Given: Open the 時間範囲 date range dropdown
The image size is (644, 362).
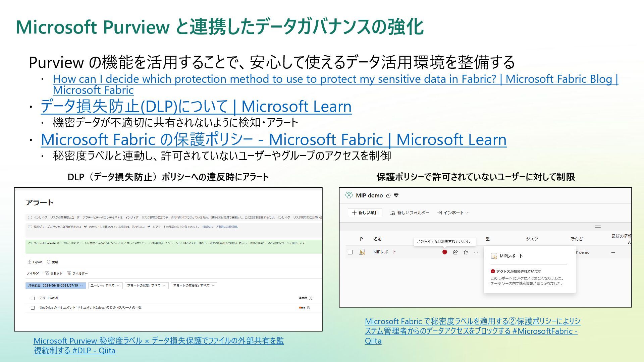Looking at the screenshot, I should pyautogui.click(x=56, y=286).
